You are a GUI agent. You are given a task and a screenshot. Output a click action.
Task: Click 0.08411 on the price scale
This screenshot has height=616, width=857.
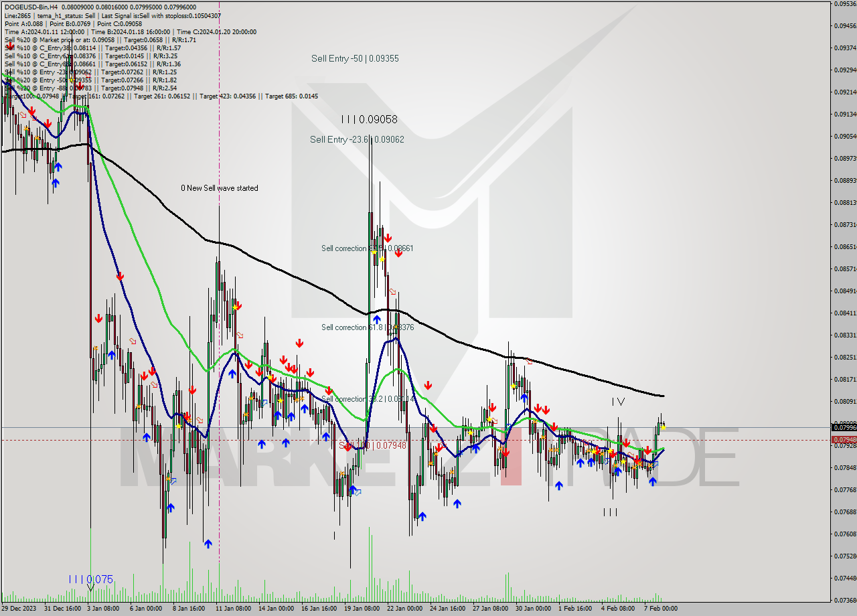pos(846,313)
